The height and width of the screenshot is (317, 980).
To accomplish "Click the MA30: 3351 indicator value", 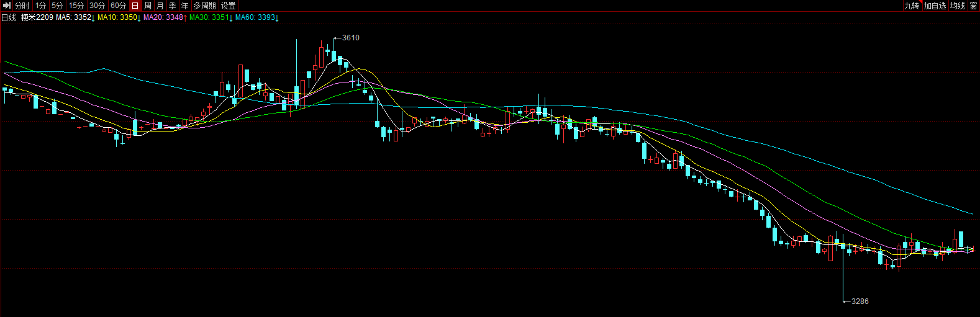I will pos(211,17).
